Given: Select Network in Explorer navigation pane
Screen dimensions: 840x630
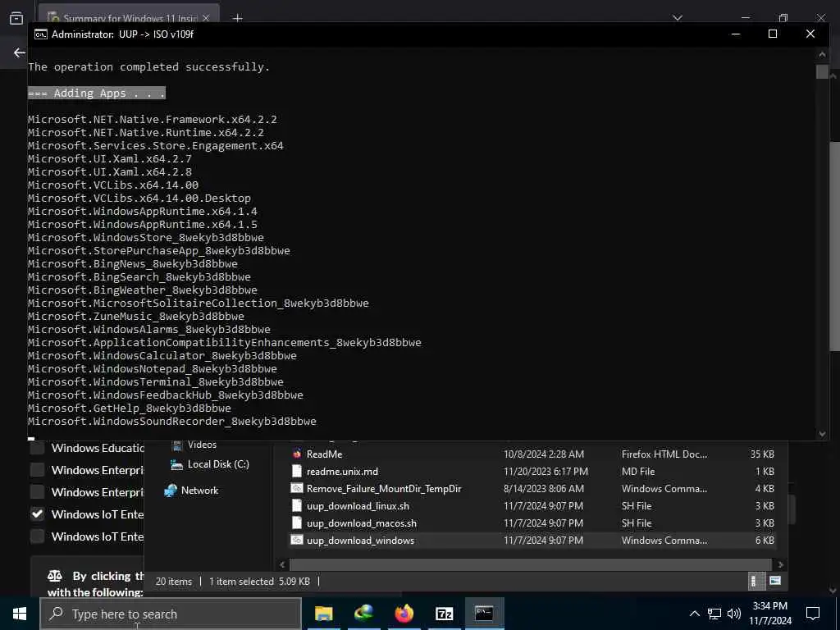Looking at the screenshot, I should pyautogui.click(x=199, y=491).
